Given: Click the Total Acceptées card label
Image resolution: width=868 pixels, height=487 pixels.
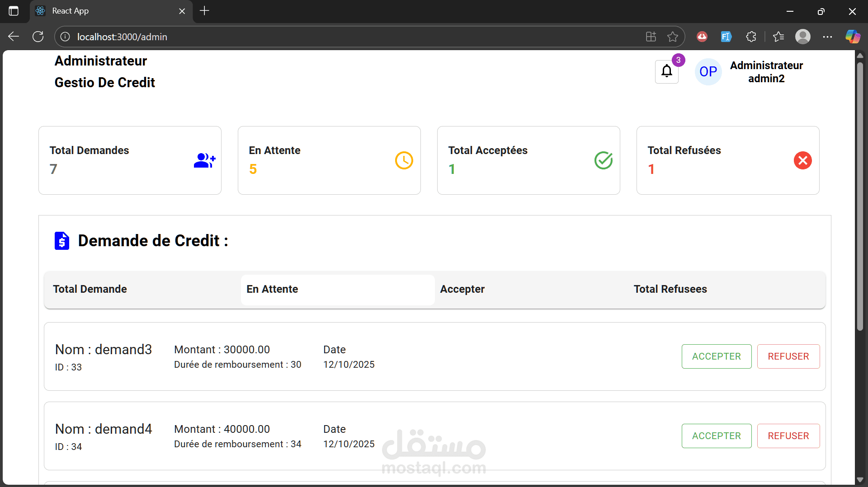Looking at the screenshot, I should click(488, 150).
